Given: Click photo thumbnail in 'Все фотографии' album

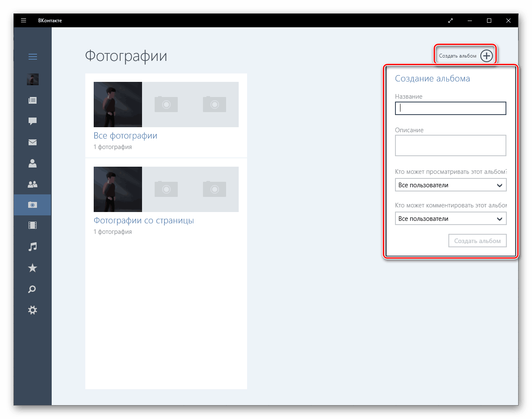Looking at the screenshot, I should point(118,105).
